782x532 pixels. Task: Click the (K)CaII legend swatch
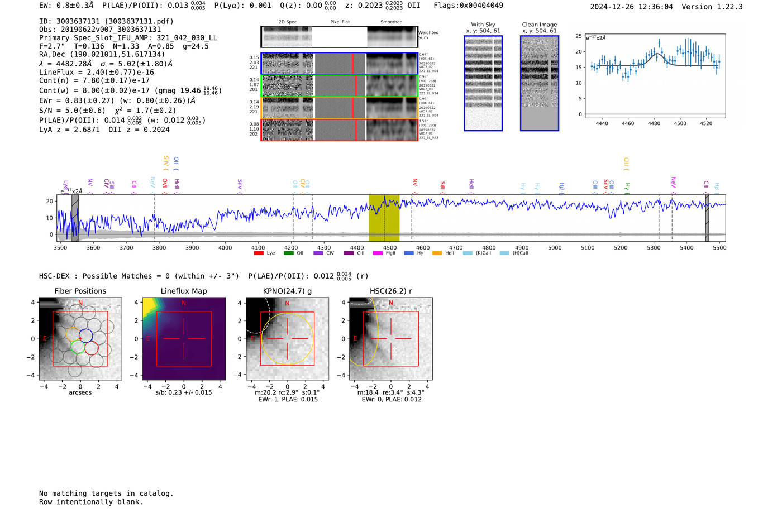click(x=468, y=253)
